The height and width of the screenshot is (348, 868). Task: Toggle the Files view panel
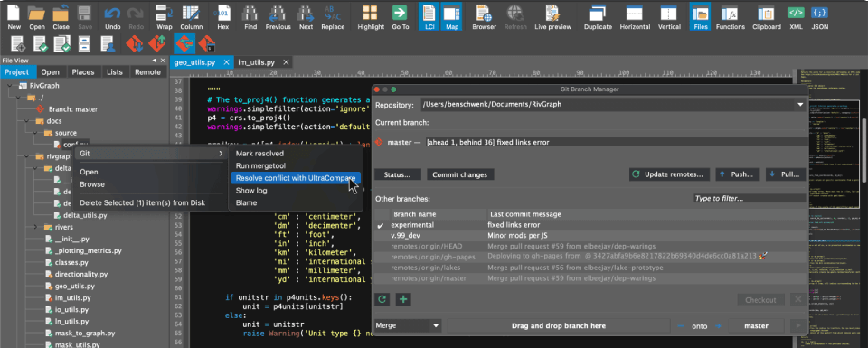tap(700, 17)
